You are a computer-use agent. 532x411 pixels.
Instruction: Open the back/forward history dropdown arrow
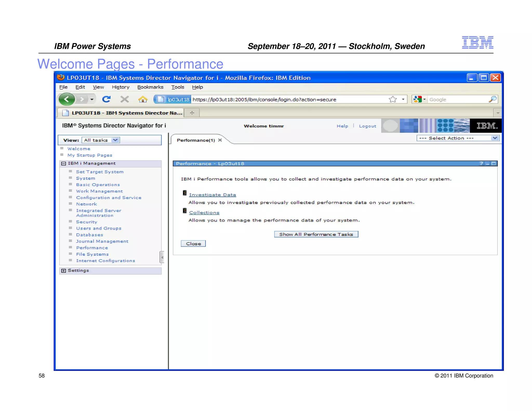tap(92, 99)
